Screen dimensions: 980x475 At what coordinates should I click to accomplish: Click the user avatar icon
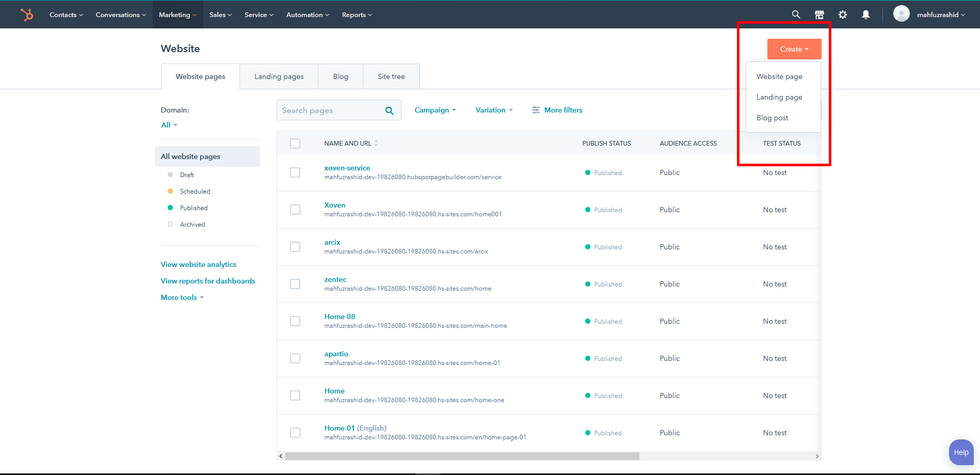pos(901,14)
